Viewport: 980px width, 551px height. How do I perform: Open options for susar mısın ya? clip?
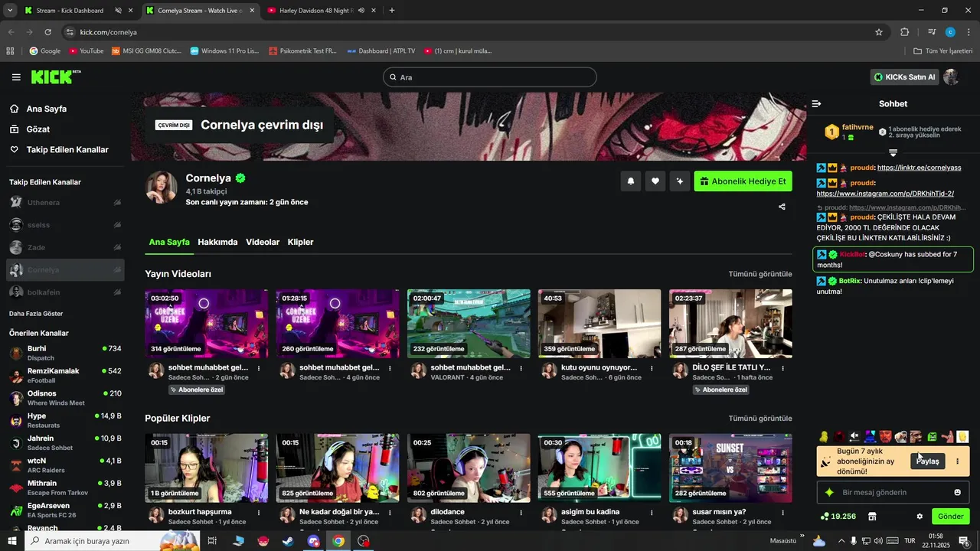[782, 513]
